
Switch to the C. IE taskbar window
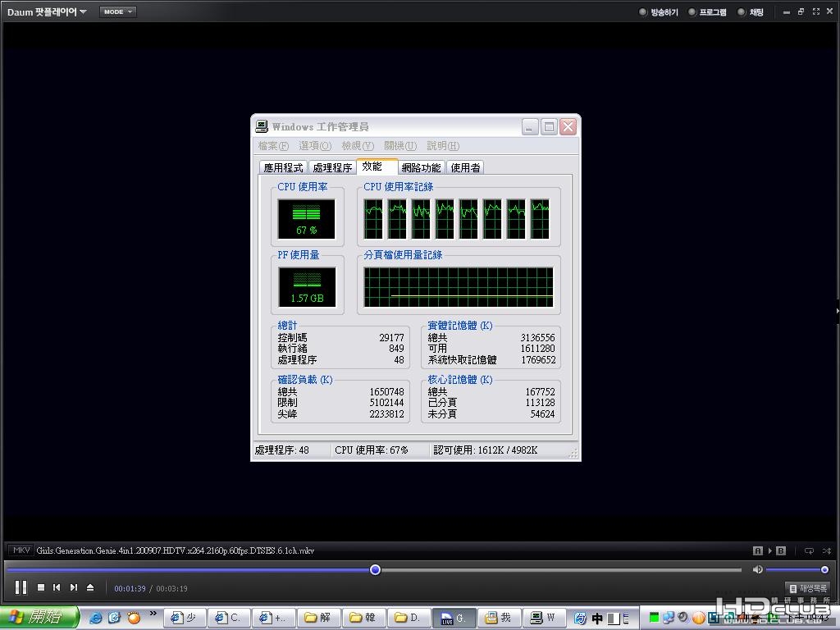coord(228,618)
